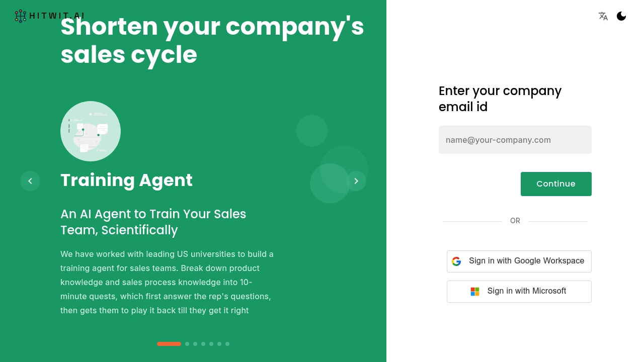Image resolution: width=644 pixels, height=362 pixels.
Task: Click the Training Agent circular illustration
Action: (x=91, y=131)
